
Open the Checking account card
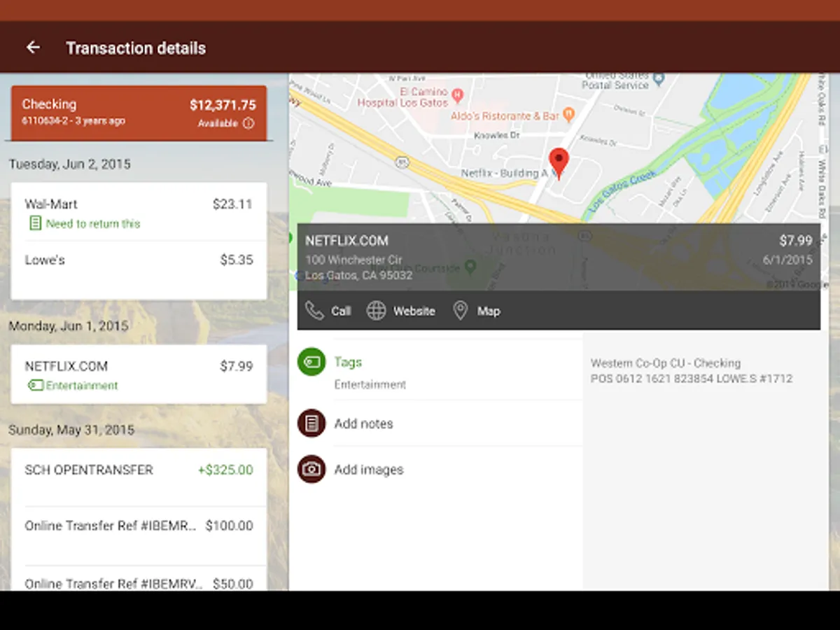(x=139, y=113)
